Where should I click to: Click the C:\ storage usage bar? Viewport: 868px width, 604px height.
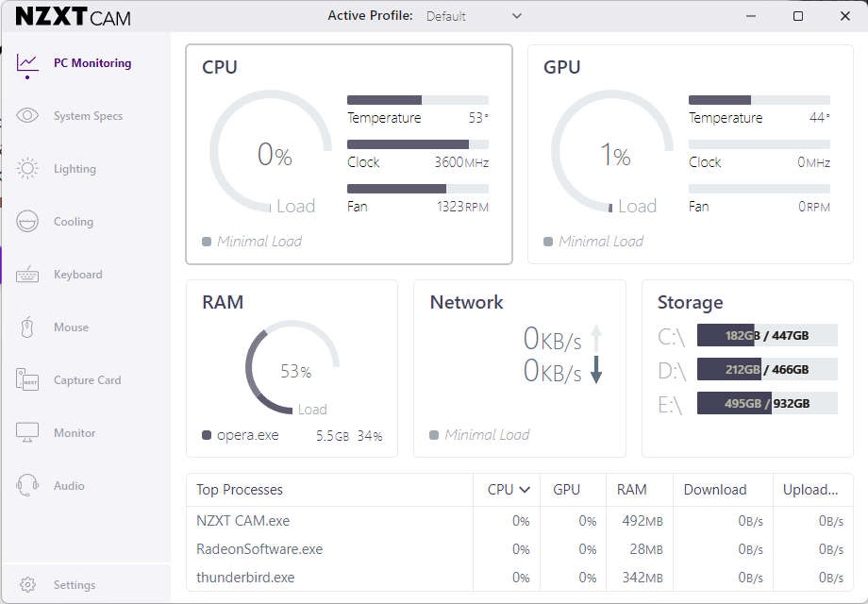pyautogui.click(x=767, y=335)
